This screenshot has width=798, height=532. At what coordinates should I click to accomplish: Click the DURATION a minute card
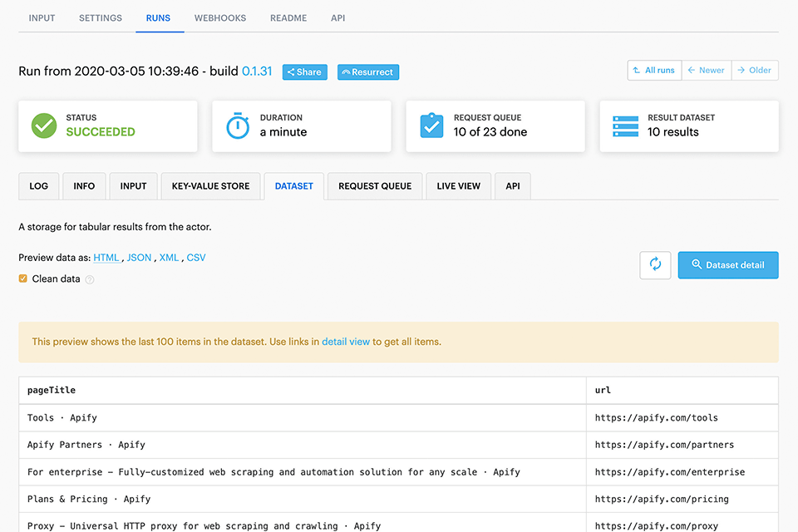tap(302, 126)
